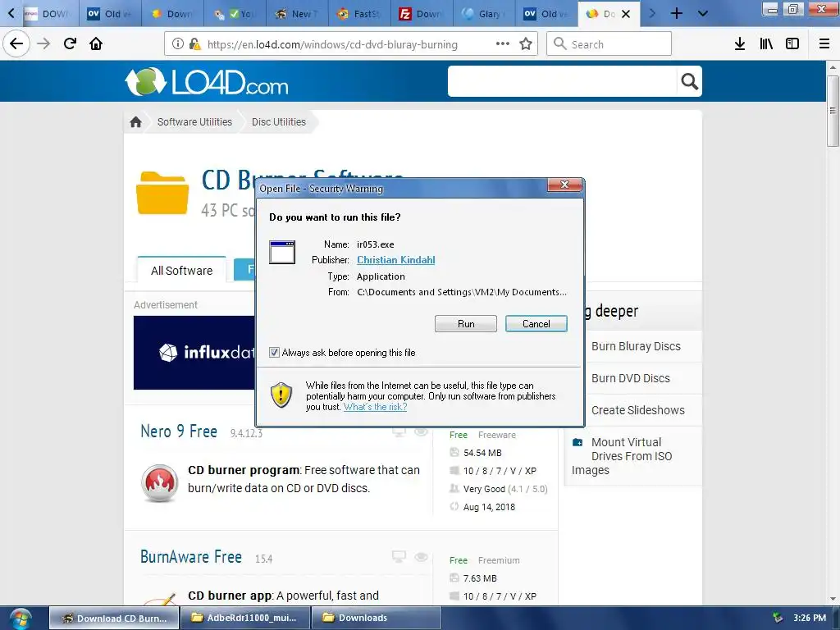Expand the list all tabs dropdown arrow
The image size is (840, 630).
[x=703, y=13]
